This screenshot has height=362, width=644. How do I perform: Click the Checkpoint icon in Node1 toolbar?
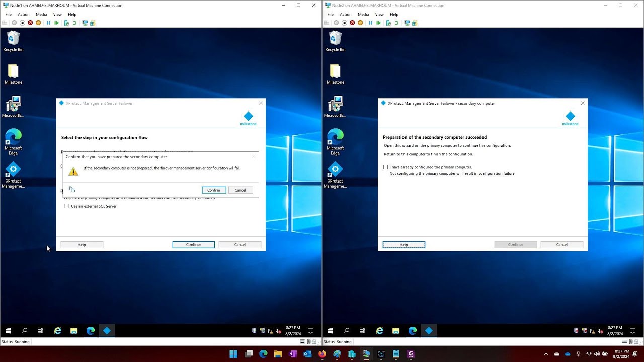click(66, 23)
